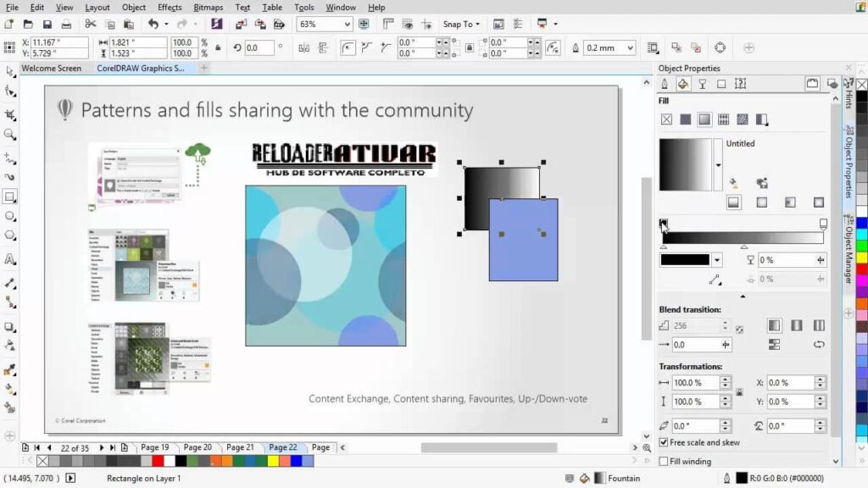Increase node transparency plus button
Viewport: 868px width, 488px height.
[x=821, y=260]
